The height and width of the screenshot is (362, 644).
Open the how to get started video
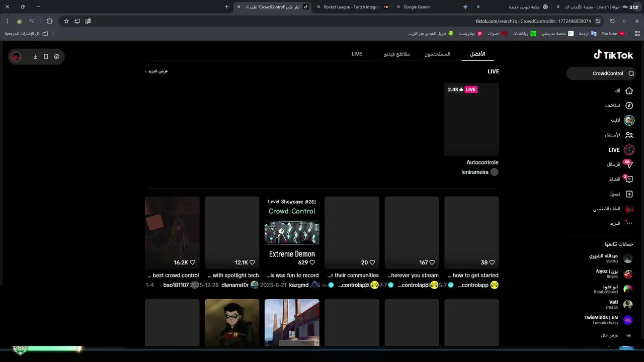pyautogui.click(x=471, y=233)
